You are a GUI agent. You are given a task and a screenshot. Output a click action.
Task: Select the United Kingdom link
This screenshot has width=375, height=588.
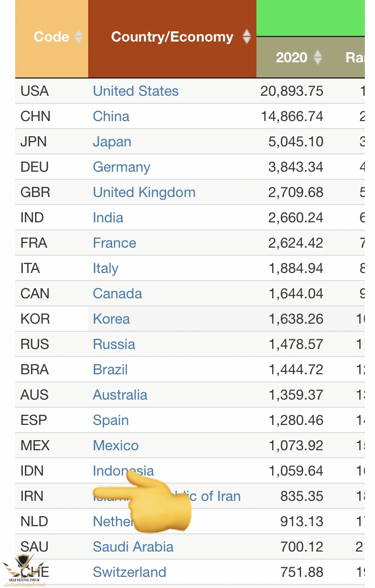click(x=144, y=192)
